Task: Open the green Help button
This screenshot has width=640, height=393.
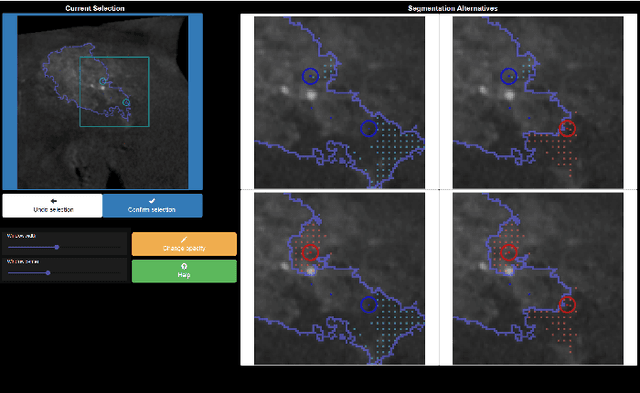Action: 184,271
